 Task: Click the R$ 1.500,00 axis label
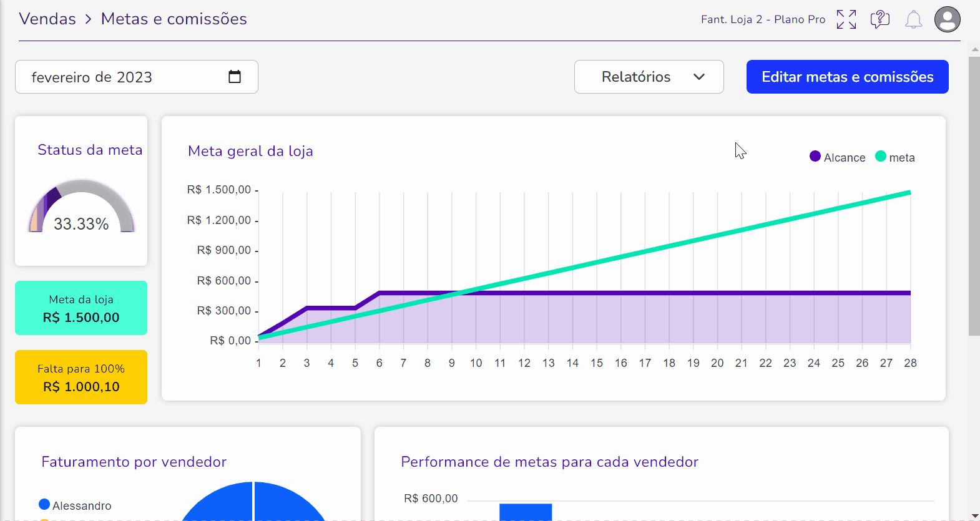point(219,190)
